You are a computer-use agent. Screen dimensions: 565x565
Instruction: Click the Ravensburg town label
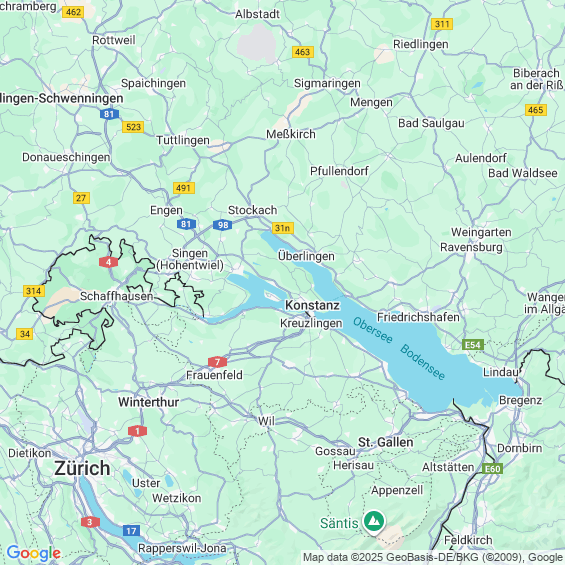(471, 248)
